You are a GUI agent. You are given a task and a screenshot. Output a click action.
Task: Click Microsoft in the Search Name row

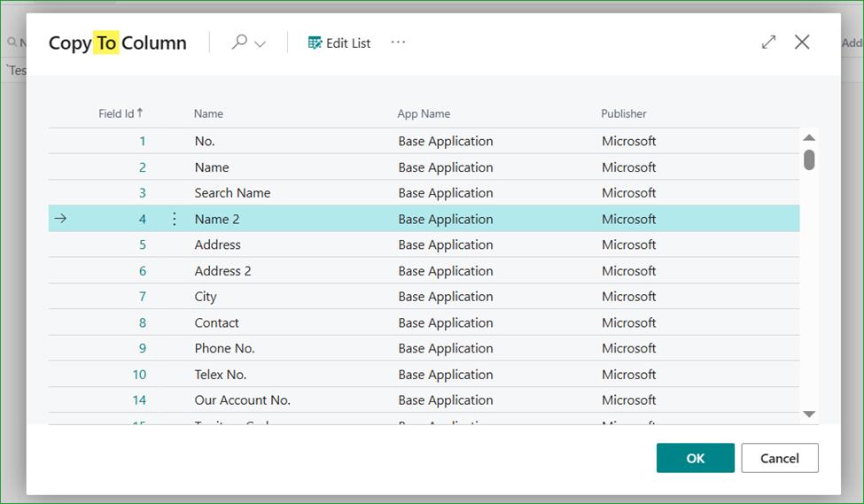pos(628,193)
